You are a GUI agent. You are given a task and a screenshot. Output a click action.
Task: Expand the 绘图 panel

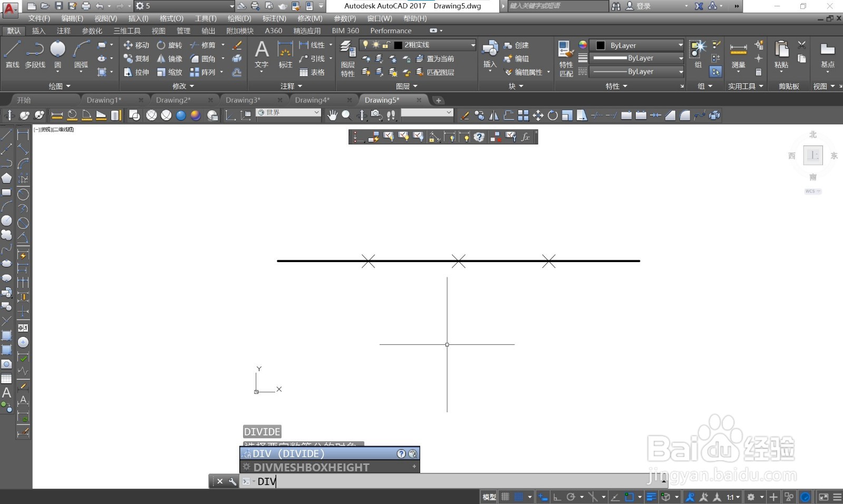coord(60,86)
